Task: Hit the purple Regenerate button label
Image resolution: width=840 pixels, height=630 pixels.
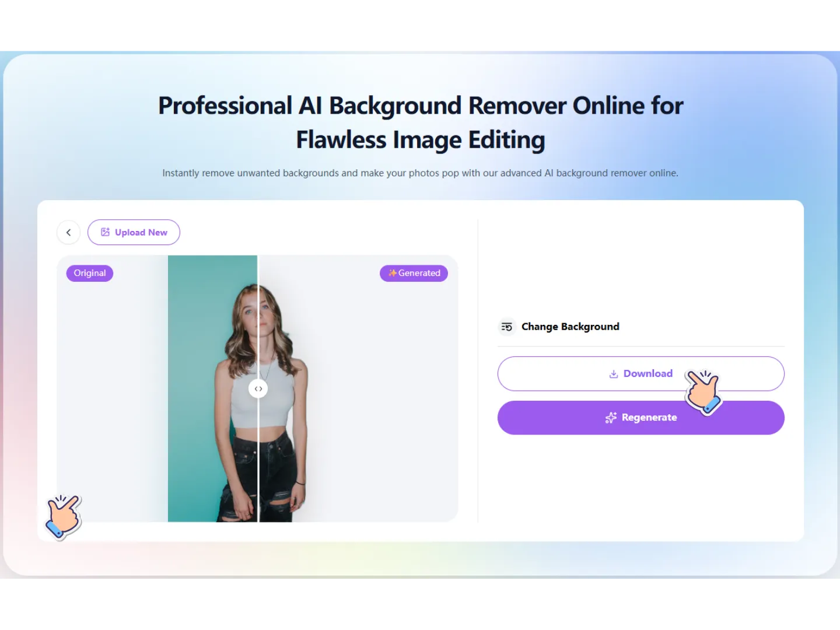Action: pos(649,418)
